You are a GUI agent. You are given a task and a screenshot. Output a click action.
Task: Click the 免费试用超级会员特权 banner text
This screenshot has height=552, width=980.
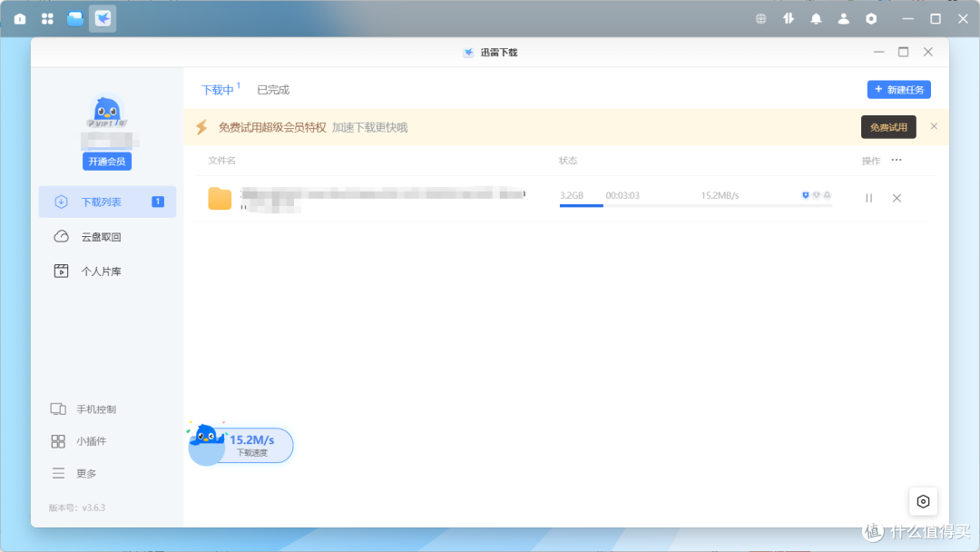coord(272,127)
